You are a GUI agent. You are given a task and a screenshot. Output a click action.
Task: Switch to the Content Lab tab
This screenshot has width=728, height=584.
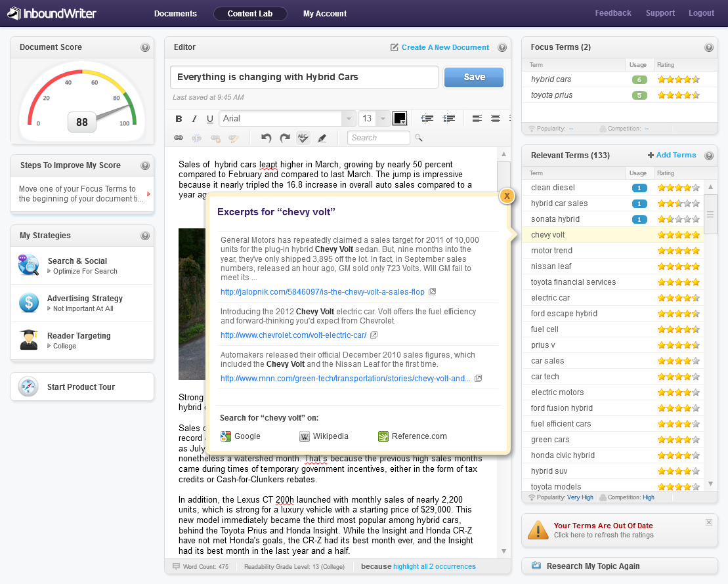250,14
